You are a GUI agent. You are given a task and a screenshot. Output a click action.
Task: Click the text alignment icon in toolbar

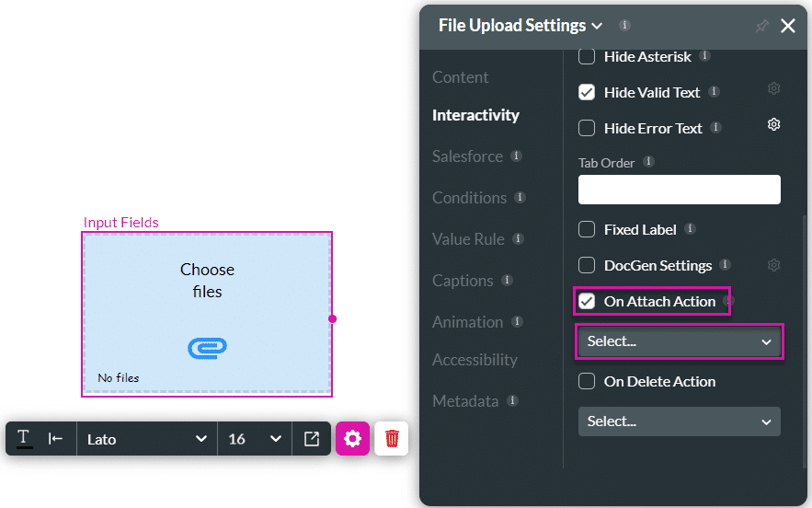(x=55, y=439)
